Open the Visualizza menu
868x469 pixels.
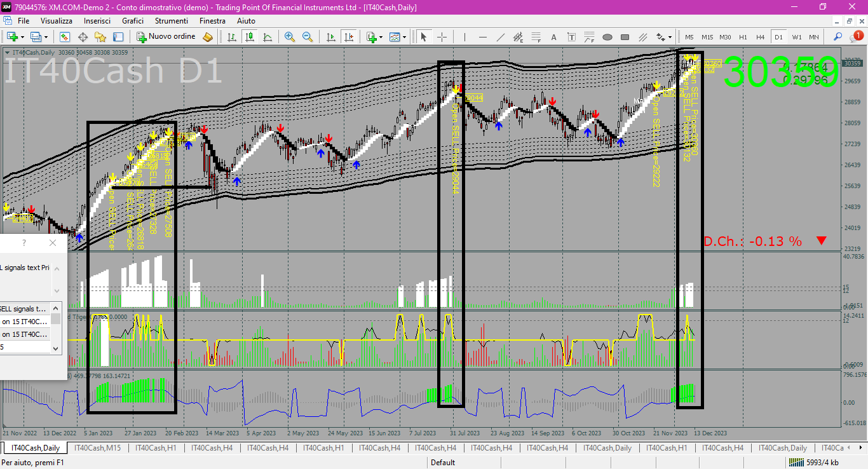tap(57, 21)
